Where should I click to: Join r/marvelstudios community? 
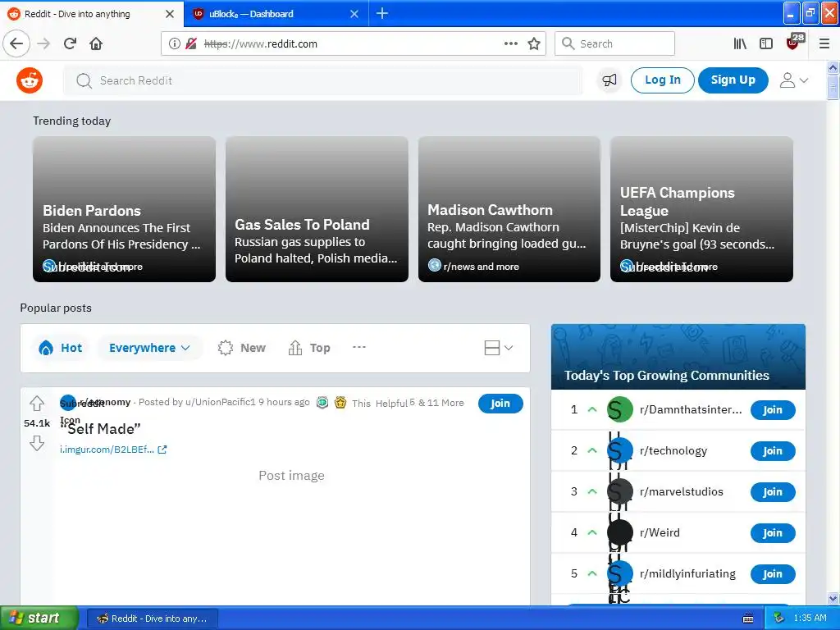click(773, 492)
